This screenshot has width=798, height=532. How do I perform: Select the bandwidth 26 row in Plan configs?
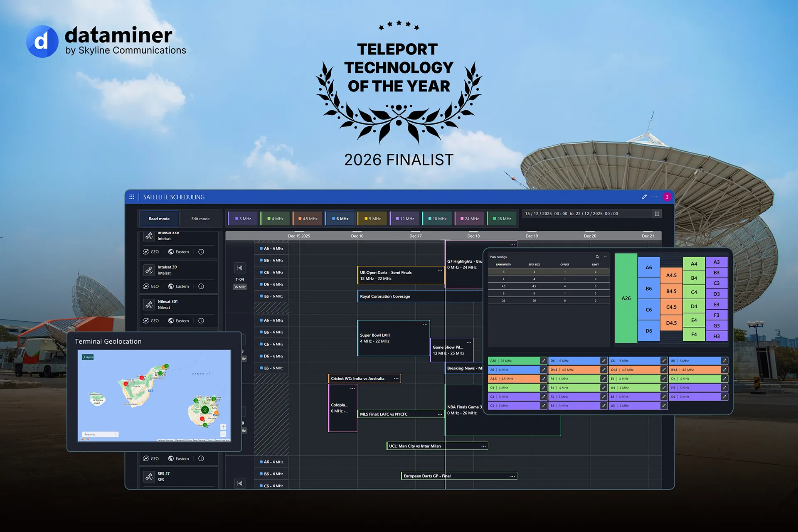[549, 300]
